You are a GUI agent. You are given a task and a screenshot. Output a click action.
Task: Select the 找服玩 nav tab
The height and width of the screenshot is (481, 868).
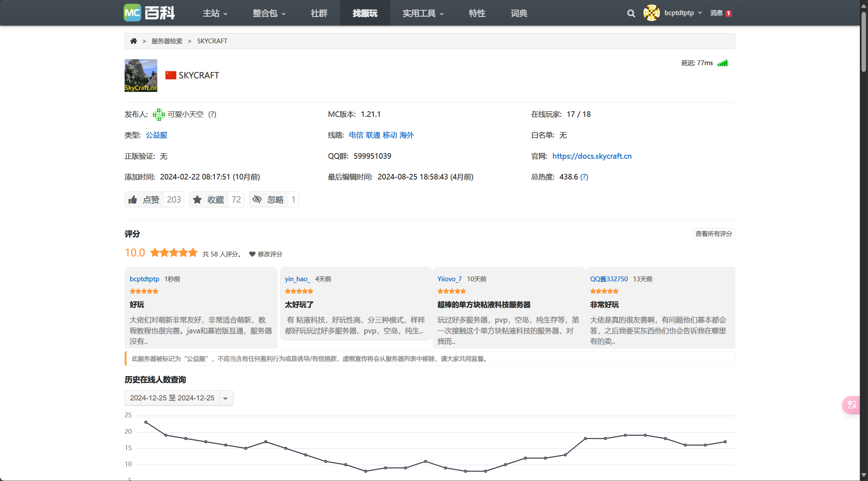[x=365, y=13]
